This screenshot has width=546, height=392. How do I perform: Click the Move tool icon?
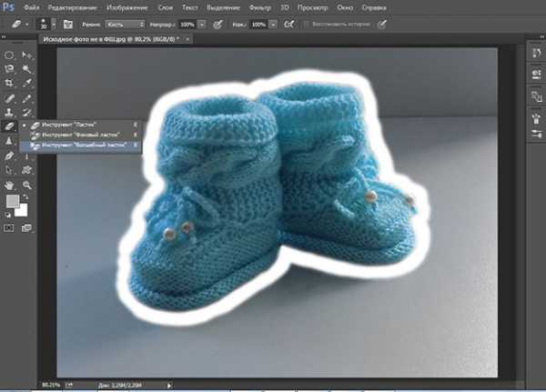(27, 55)
